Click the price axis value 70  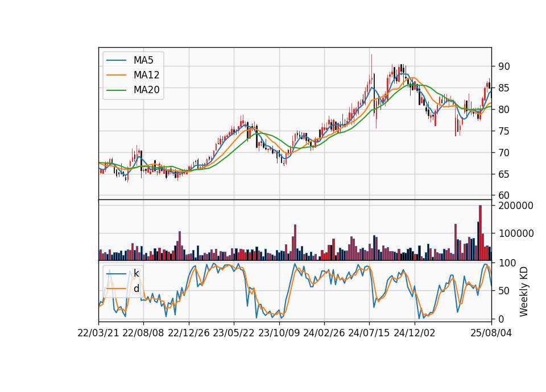pyautogui.click(x=504, y=153)
